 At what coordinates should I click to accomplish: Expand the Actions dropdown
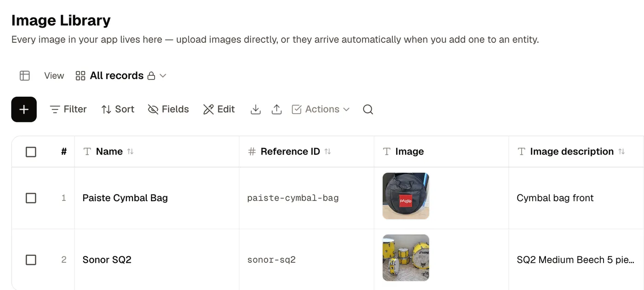[x=321, y=109]
